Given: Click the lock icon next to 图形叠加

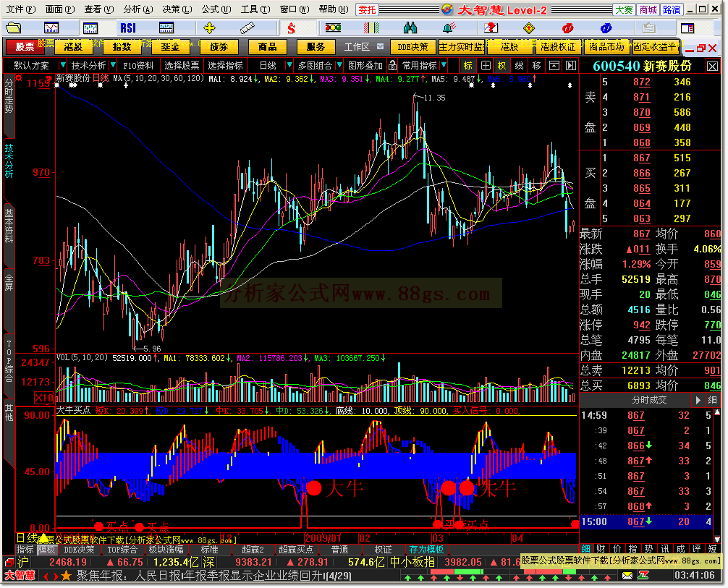Looking at the screenshot, I should [x=392, y=65].
